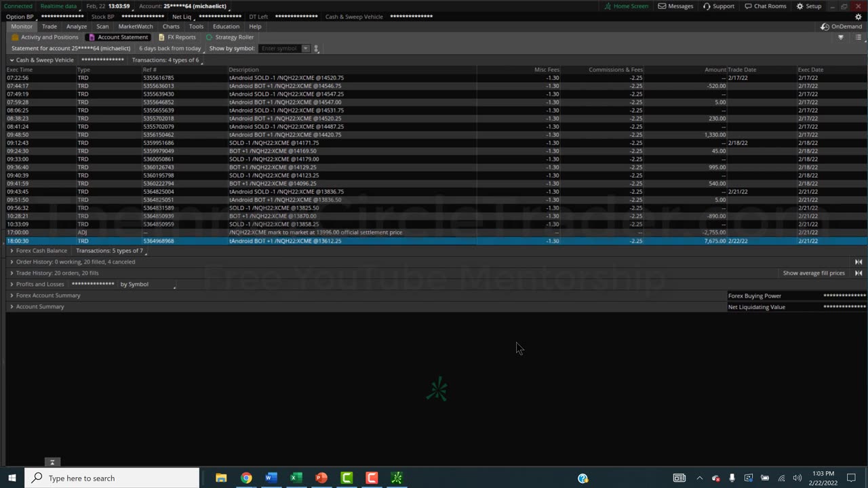Screen dimensions: 868x488
Task: Select the 17:00:00 ADJ mark to market row
Action: [x=436, y=232]
